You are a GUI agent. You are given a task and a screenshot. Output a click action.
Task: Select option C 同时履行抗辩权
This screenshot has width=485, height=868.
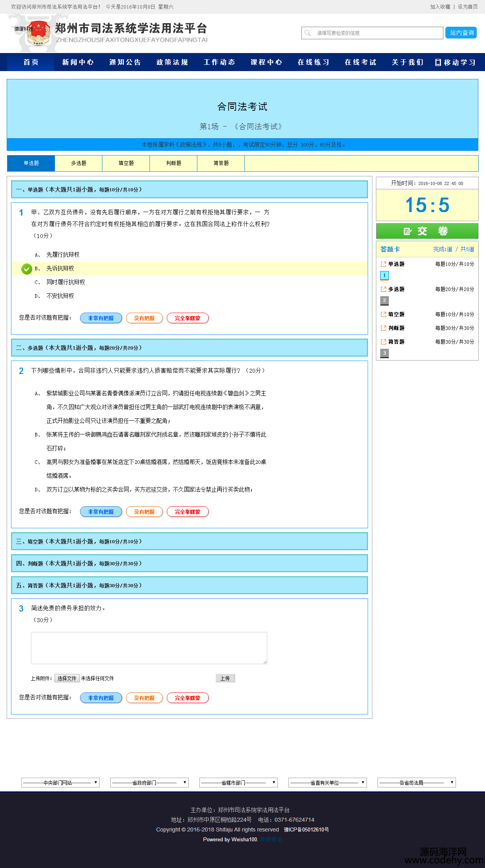[x=66, y=282]
